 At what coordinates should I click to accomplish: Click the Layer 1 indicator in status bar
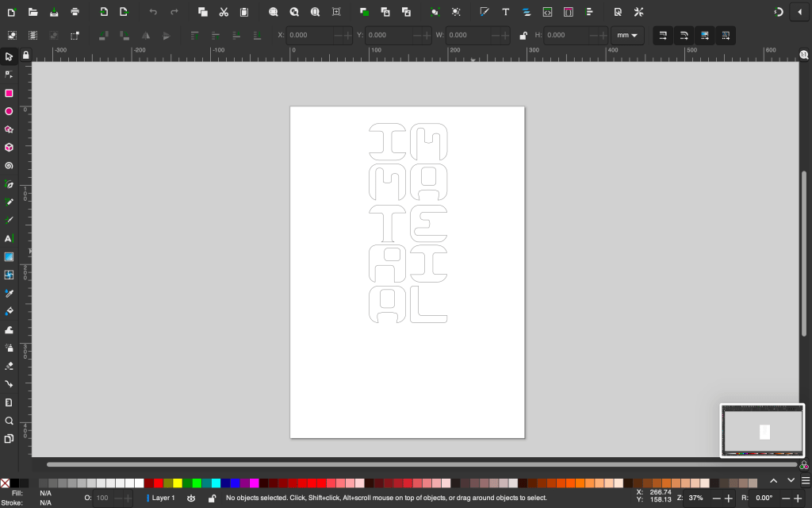coord(163,498)
